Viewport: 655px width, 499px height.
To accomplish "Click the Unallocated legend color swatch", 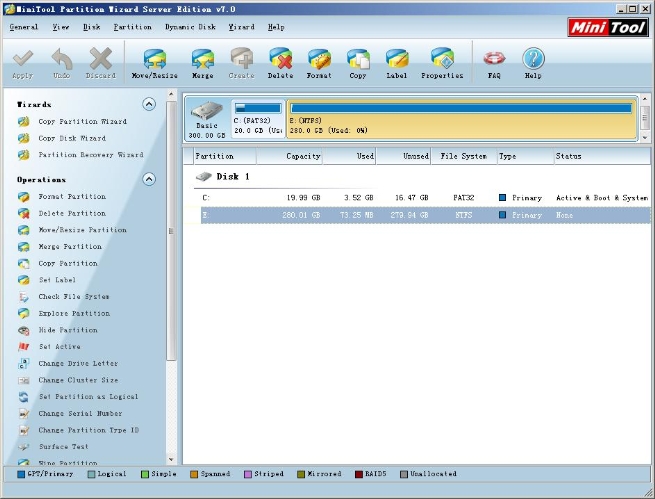I will (x=404, y=474).
